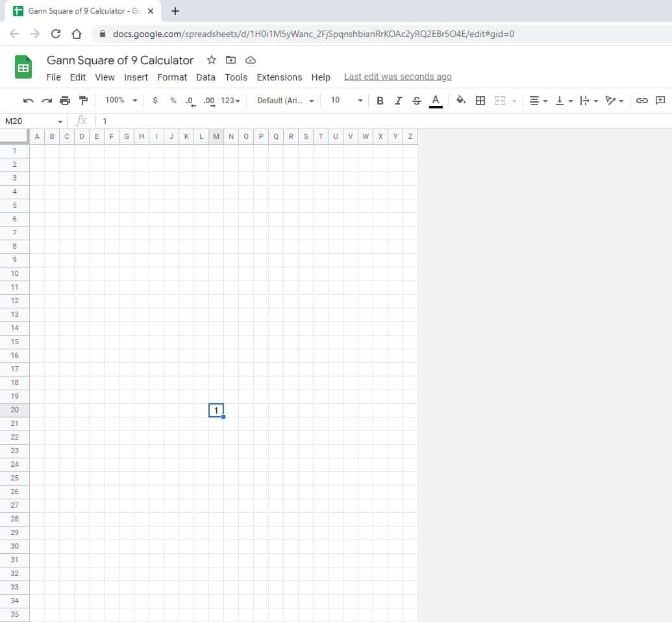This screenshot has width=672, height=622.
Task: Click the insert link icon
Action: click(642, 101)
